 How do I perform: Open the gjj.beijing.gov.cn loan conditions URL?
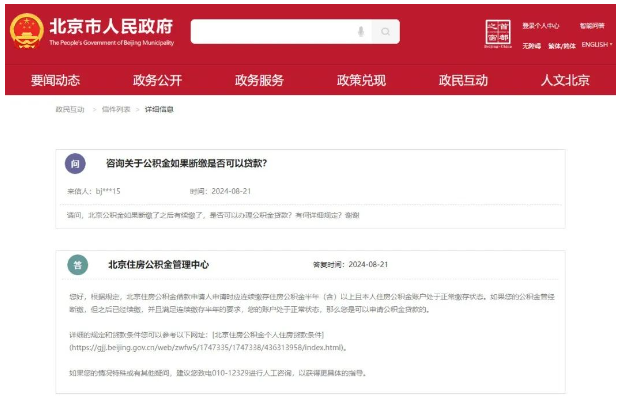click(x=207, y=347)
